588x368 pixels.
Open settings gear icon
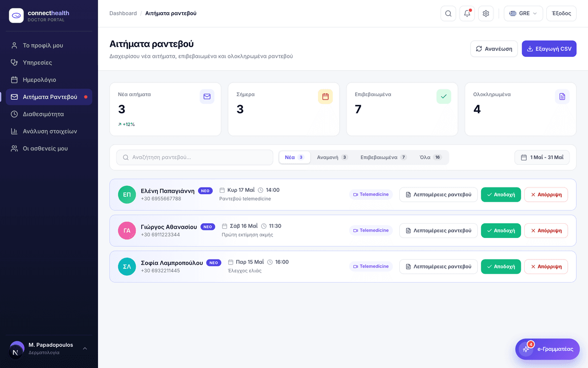486,13
